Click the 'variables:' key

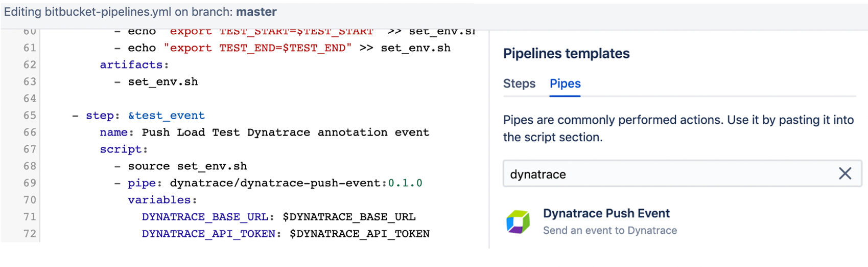pyautogui.click(x=162, y=200)
